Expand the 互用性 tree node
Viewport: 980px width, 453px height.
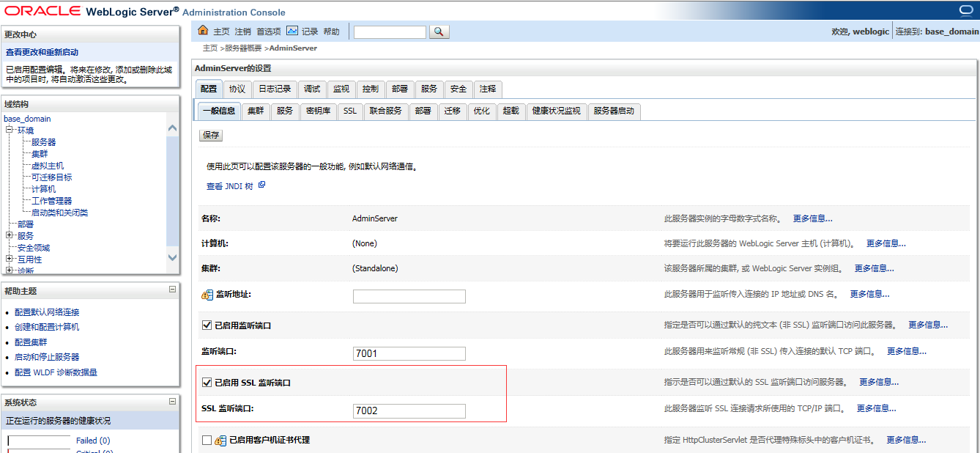click(x=10, y=259)
